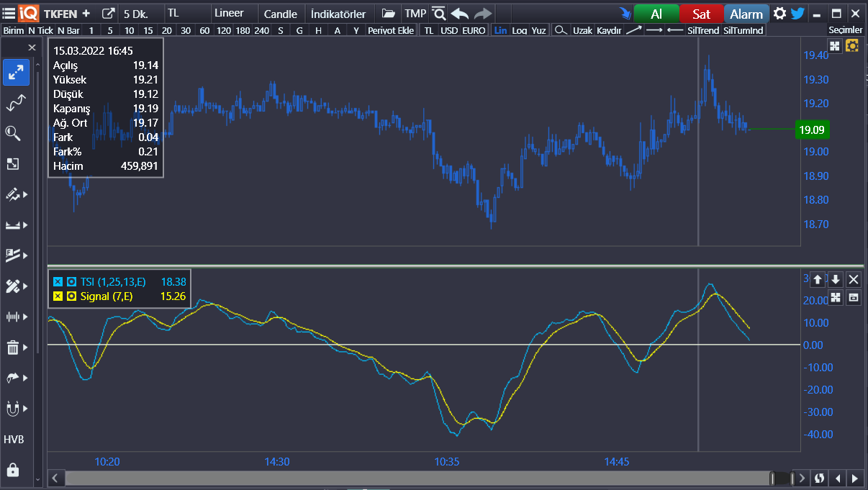Select the volume bars tool in sidebar

pos(13,317)
